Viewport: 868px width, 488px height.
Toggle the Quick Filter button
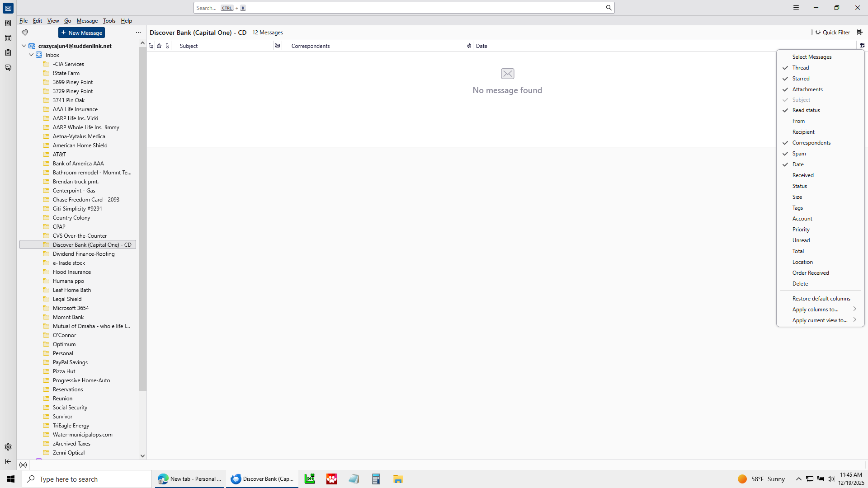(x=832, y=33)
